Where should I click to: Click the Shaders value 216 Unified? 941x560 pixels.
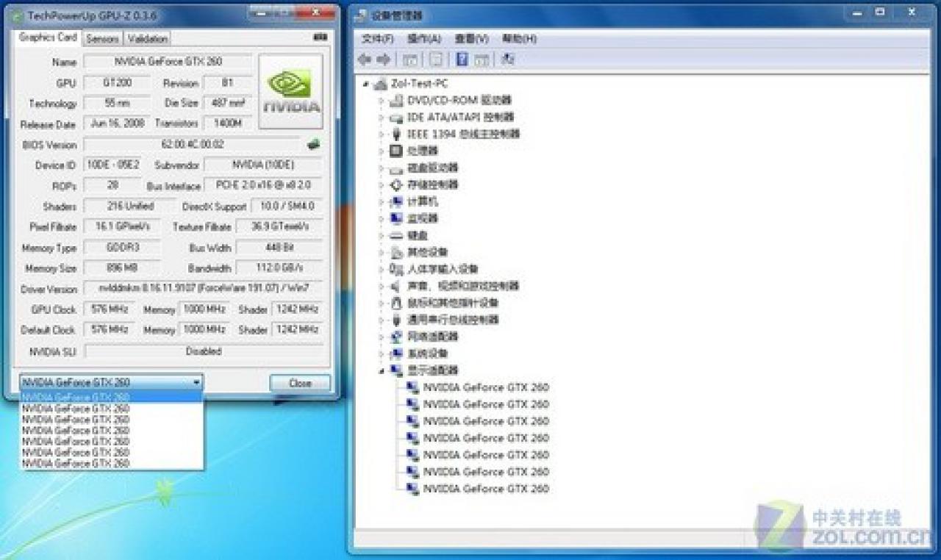coord(129,207)
